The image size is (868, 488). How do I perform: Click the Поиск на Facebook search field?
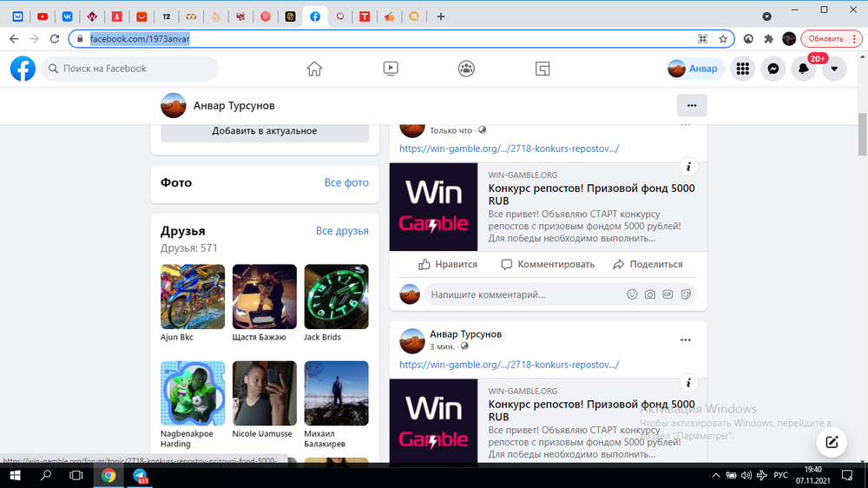(130, 69)
